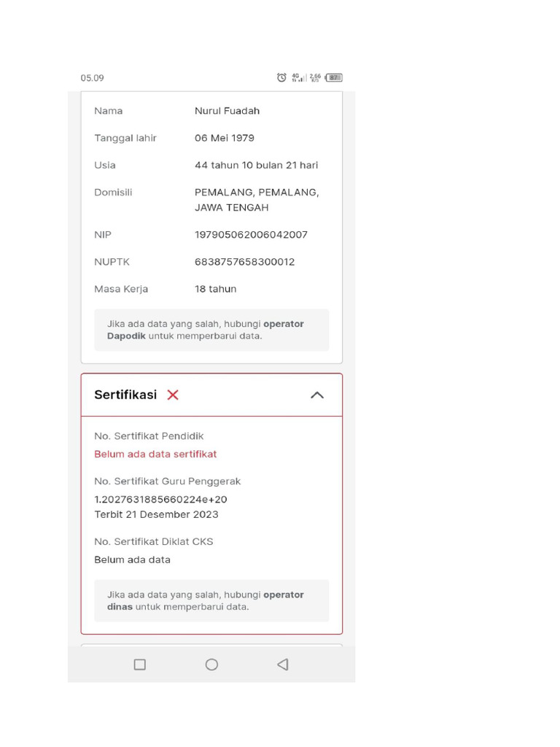
Task: Tap the network data speed indicator
Action: point(315,77)
